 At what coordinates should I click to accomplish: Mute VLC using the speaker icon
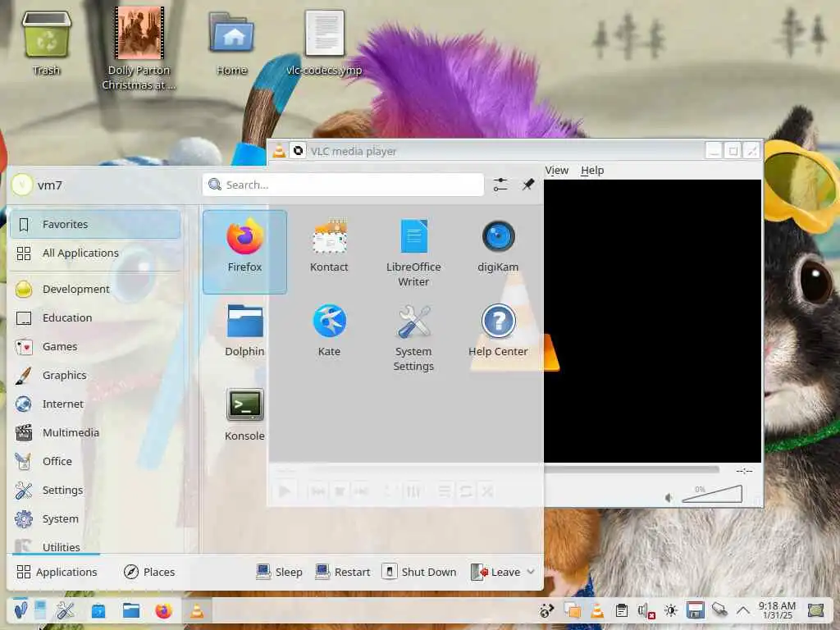point(669,498)
